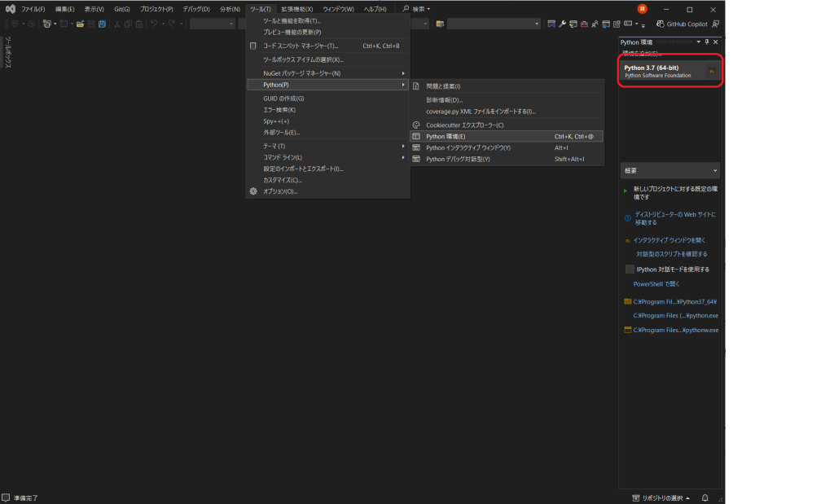Enable IPython 対話モードを使用する checkbox
The width and height of the screenshot is (834, 504).
(x=630, y=269)
